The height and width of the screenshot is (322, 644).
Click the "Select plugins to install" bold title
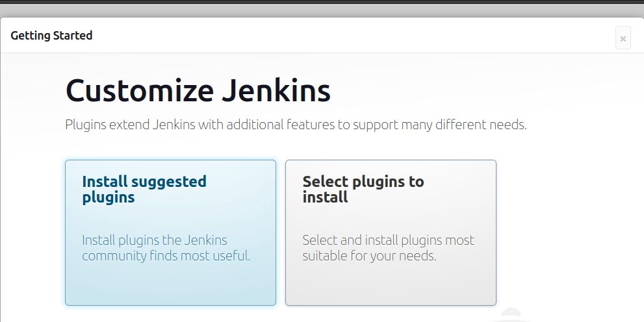point(363,189)
